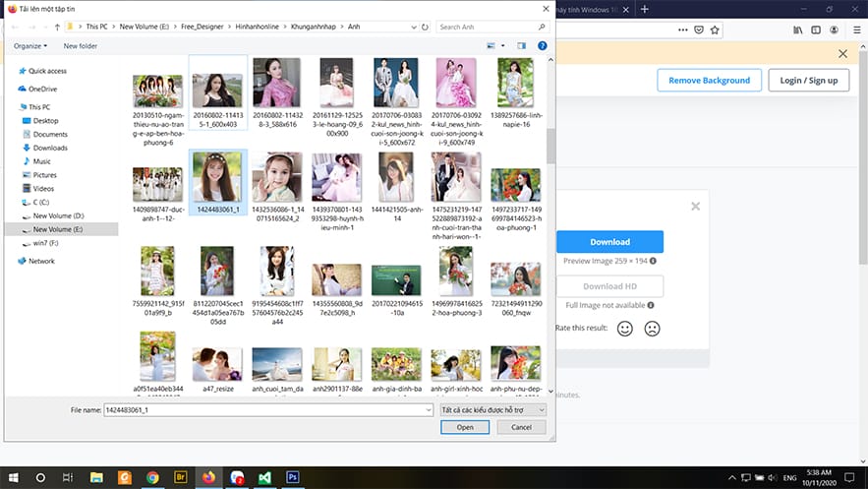Open the change view options dropdown arrow
This screenshot has height=489, width=868.
coord(503,45)
